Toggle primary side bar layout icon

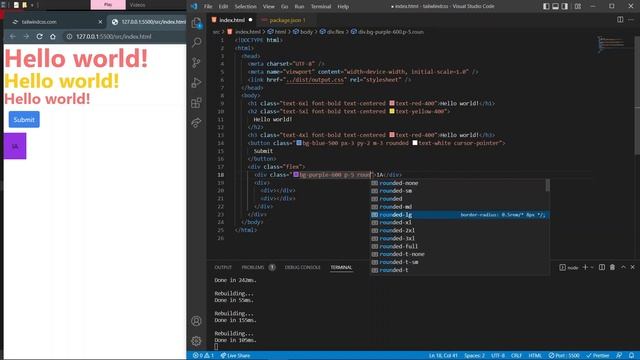click(546, 6)
